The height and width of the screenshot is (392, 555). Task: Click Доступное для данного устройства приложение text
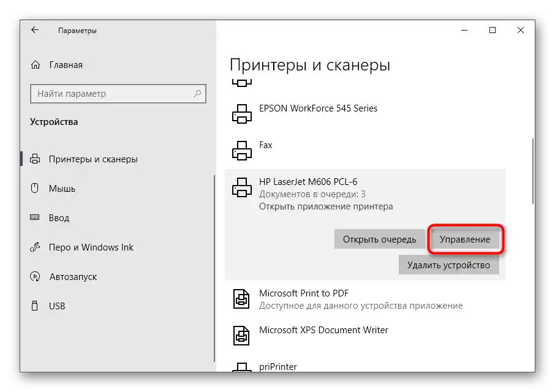click(361, 305)
